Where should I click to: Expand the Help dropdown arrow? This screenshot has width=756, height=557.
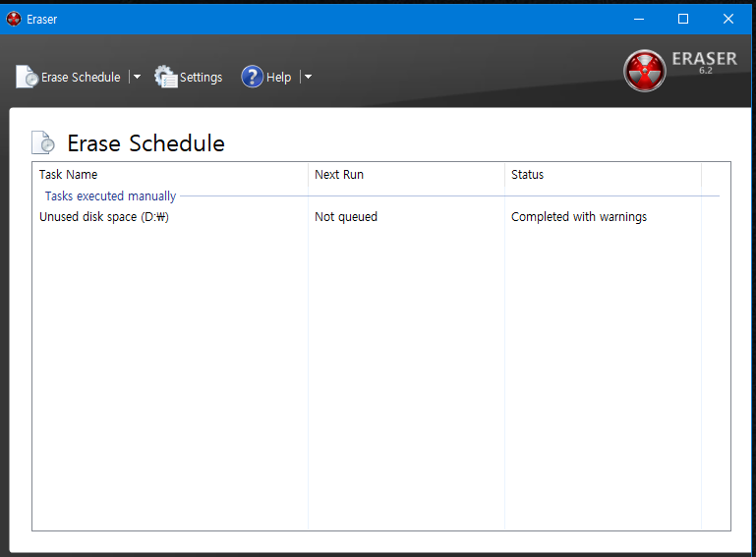[x=308, y=77]
